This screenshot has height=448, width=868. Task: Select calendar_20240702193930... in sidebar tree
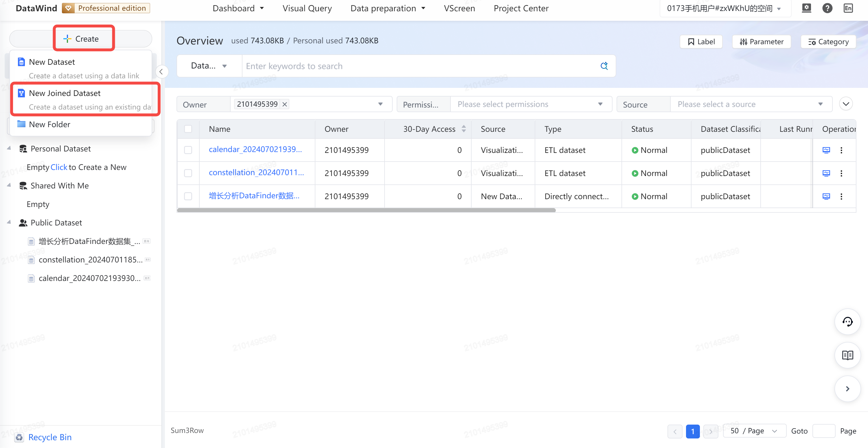[89, 278]
